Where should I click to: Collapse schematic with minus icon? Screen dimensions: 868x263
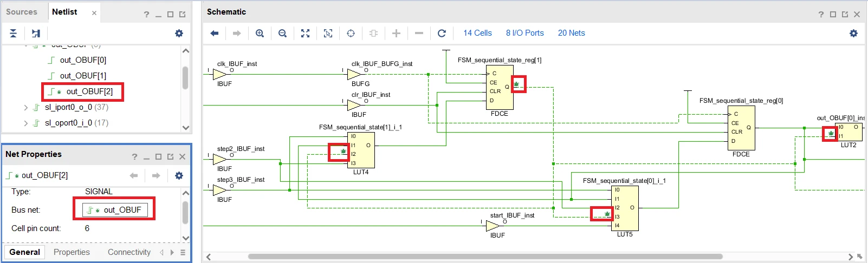click(419, 34)
